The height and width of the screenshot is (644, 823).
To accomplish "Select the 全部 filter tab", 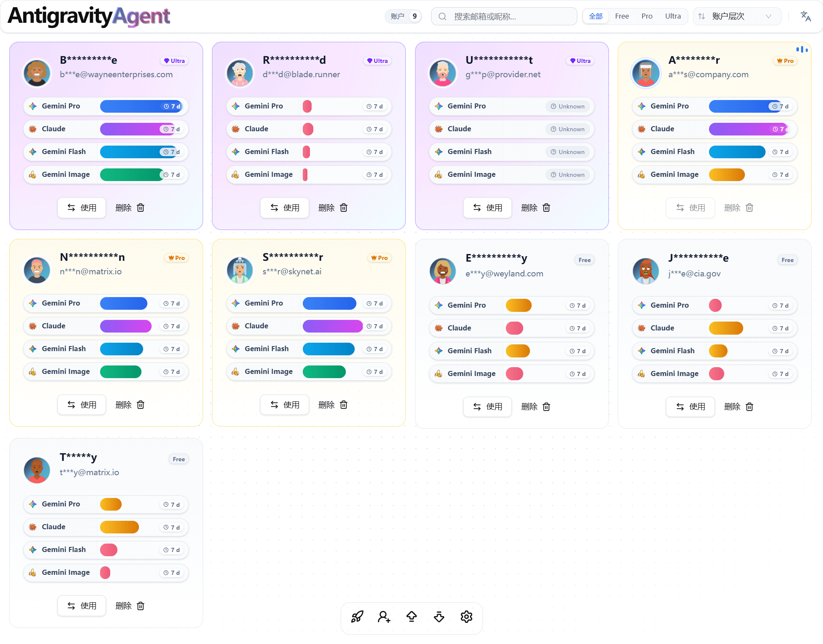I will 596,16.
